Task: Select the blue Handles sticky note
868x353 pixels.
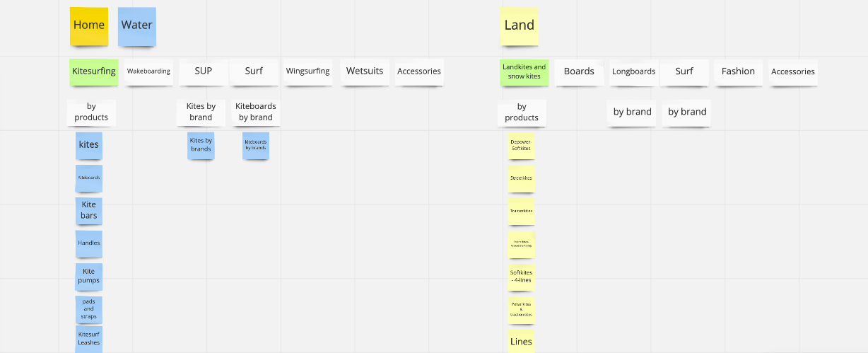Action: (89, 243)
